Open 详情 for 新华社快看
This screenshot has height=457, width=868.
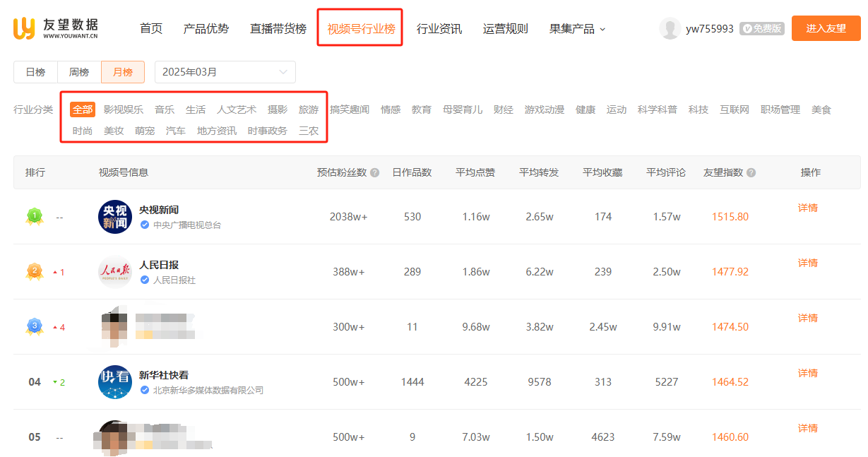click(808, 373)
